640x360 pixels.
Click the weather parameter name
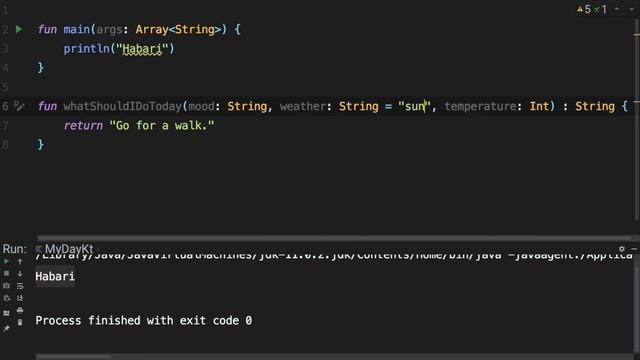303,106
